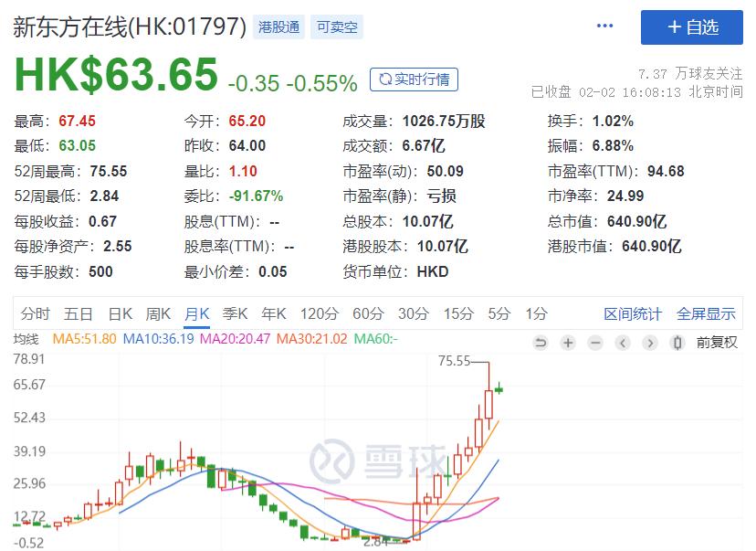The image size is (756, 551).
Task: Pan chart right with the right chevron icon
Action: pos(650,343)
